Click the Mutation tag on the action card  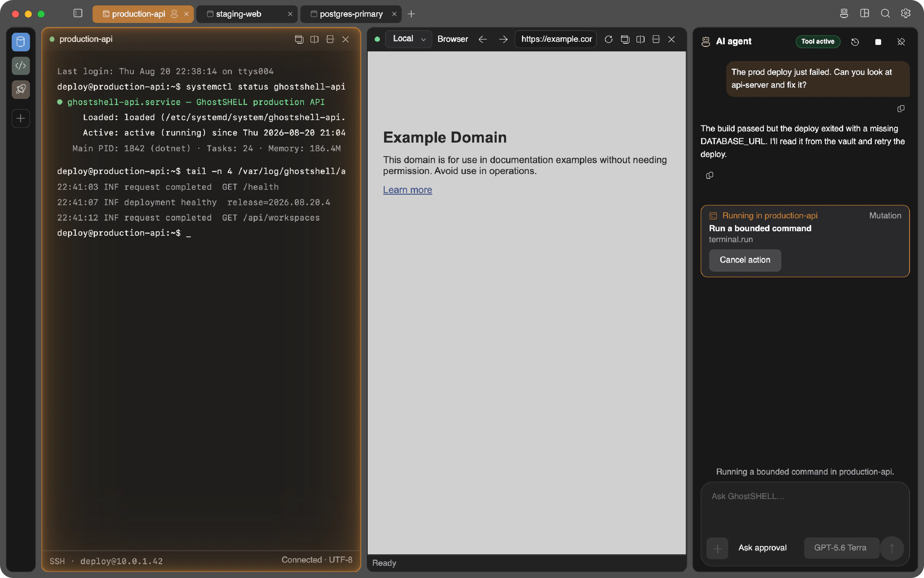[885, 215]
